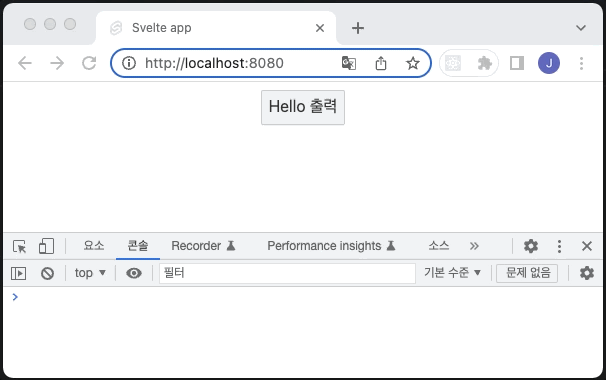Click the 필터 input field
606x380 pixels.
(287, 273)
